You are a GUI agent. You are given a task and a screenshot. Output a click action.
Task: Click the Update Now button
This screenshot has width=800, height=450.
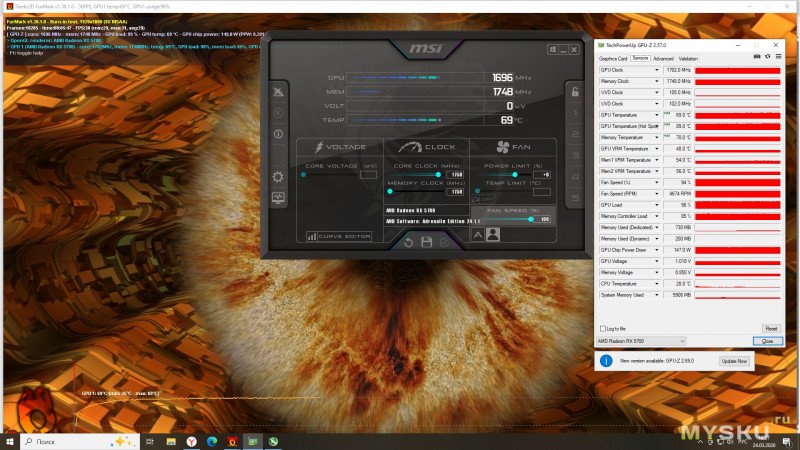coord(734,360)
